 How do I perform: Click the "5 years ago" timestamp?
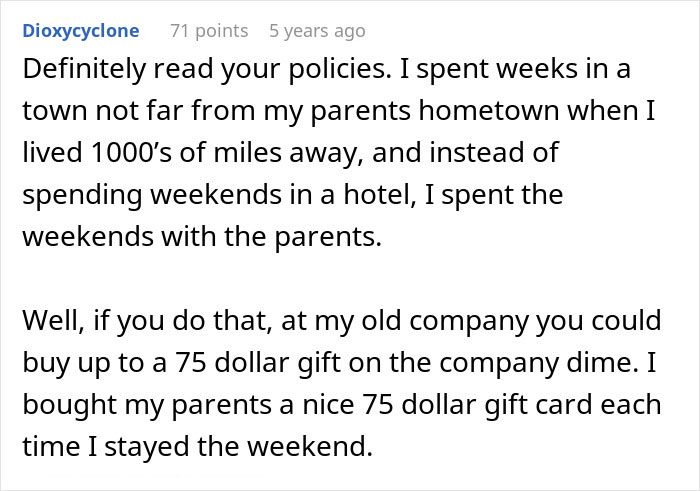[x=317, y=31]
